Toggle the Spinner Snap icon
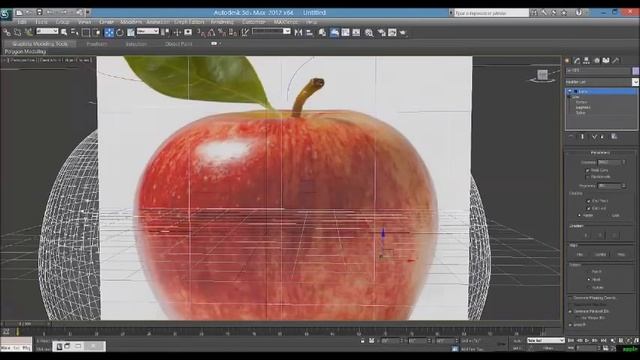640x360 pixels. click(233, 32)
